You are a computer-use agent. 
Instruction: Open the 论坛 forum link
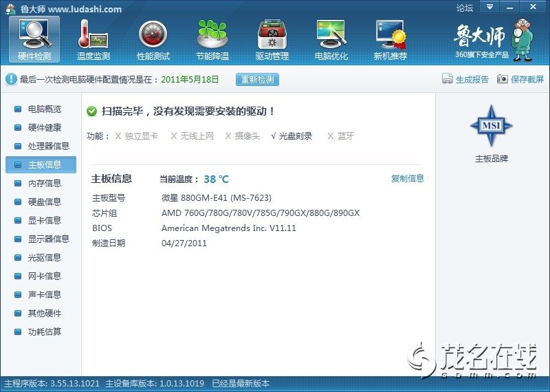pos(465,8)
